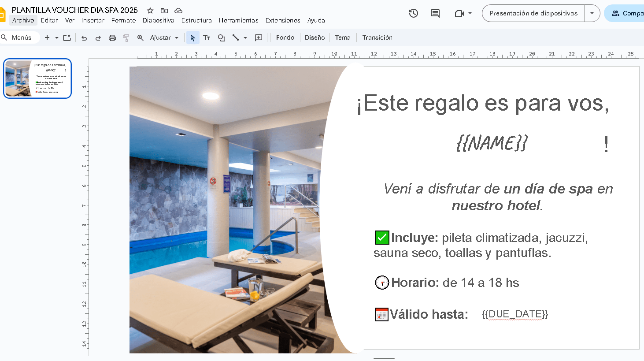The height and width of the screenshot is (361, 644).
Task: Click the Fondo button
Action: pyautogui.click(x=285, y=37)
